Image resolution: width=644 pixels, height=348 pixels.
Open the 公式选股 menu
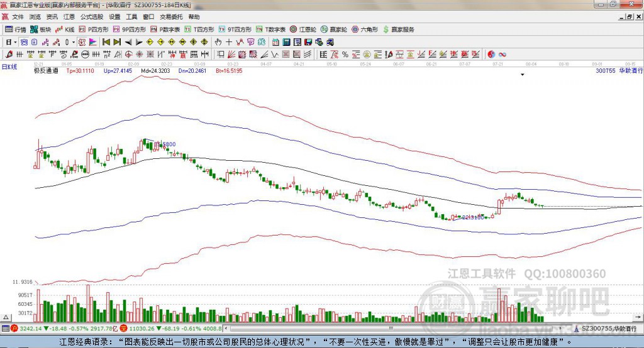point(92,17)
